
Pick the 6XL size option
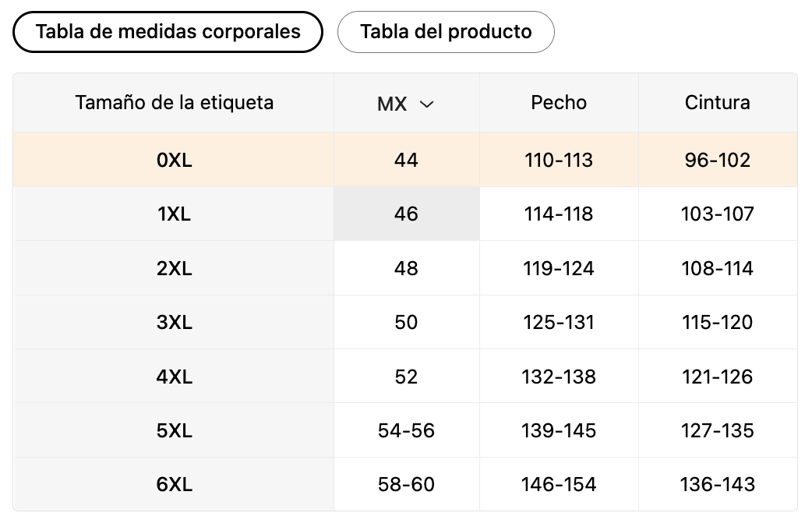(174, 484)
